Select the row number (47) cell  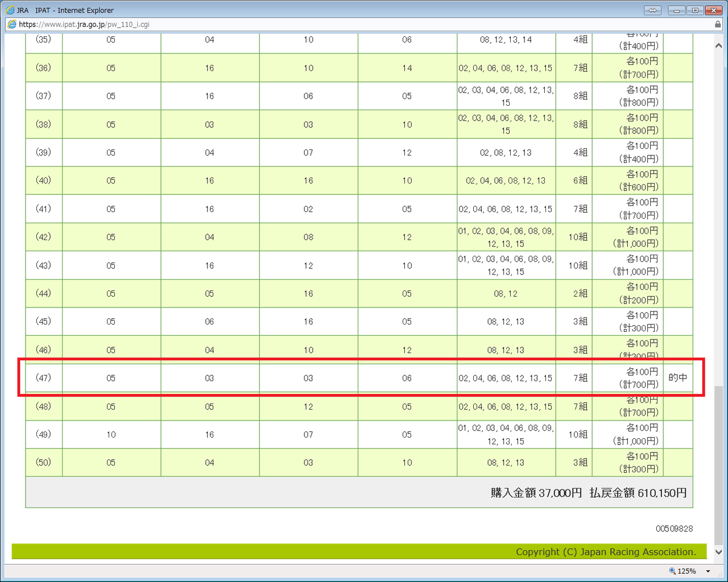tap(44, 378)
